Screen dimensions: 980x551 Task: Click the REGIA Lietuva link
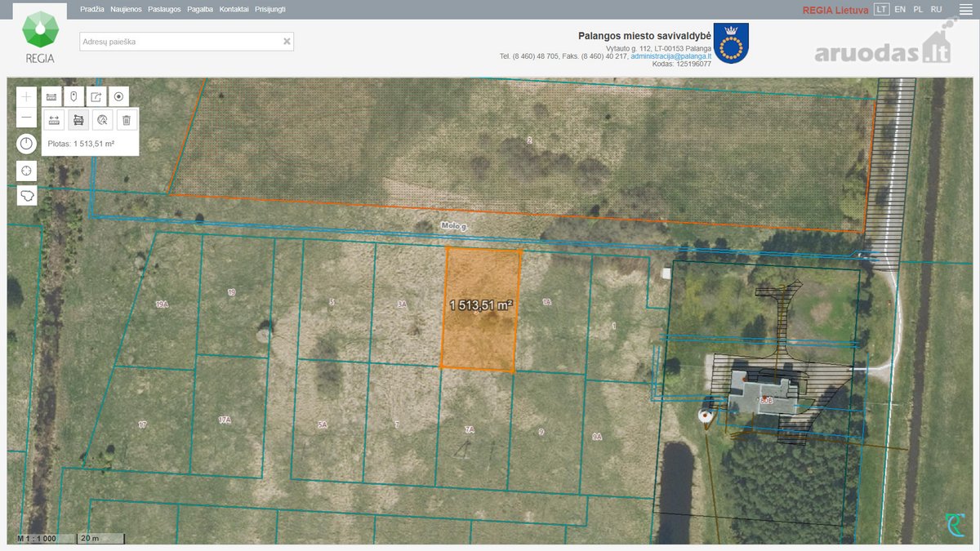pyautogui.click(x=835, y=10)
